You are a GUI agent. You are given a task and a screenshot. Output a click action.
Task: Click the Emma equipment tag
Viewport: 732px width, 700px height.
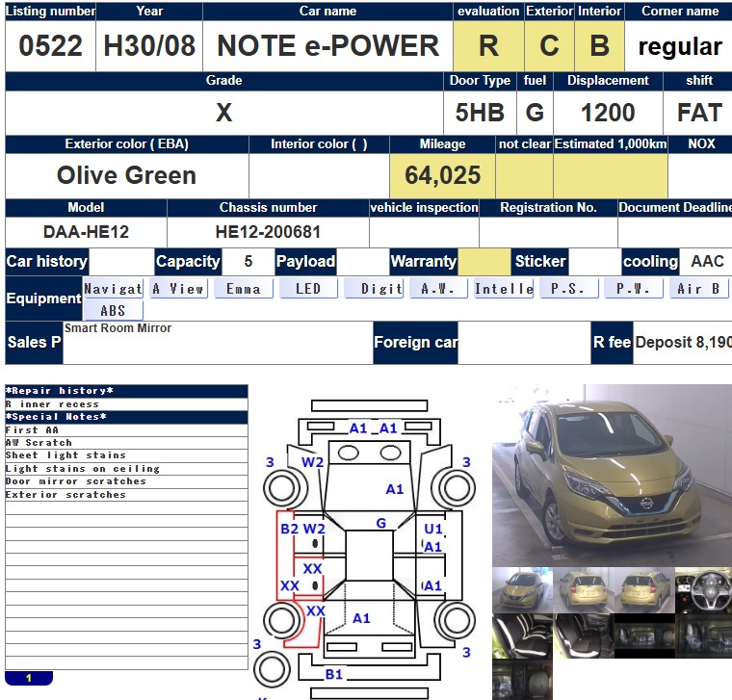coord(244,289)
